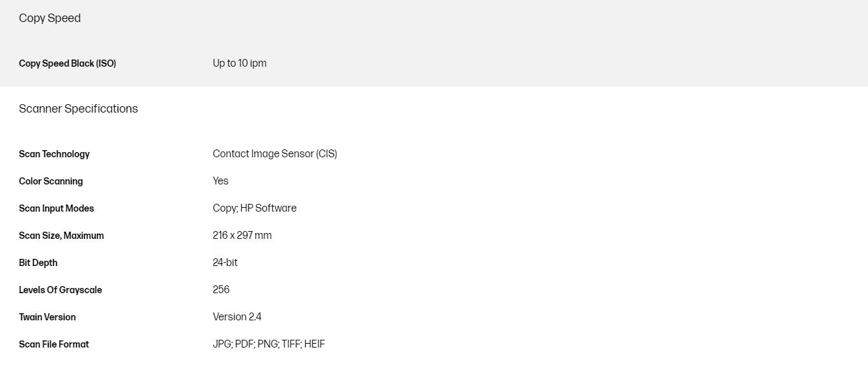Image resolution: width=868 pixels, height=365 pixels.
Task: Click the Copy Speed Black (ISO) label
Action: point(67,63)
